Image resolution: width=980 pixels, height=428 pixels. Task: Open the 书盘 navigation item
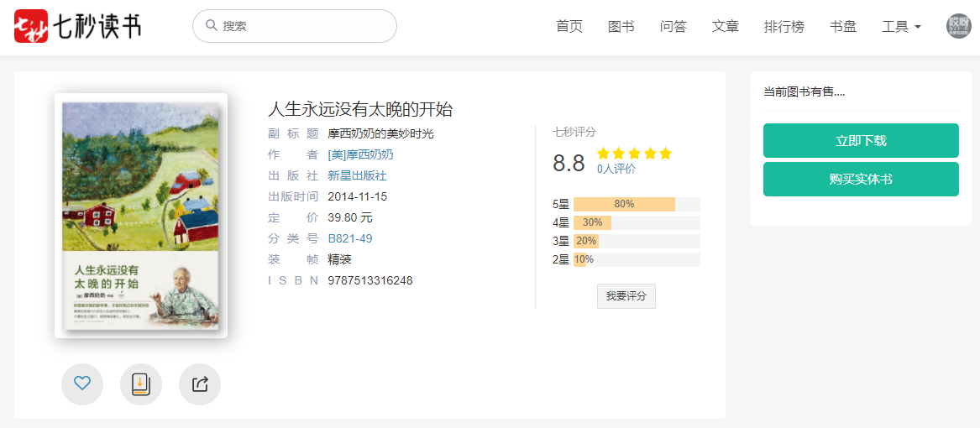(x=842, y=27)
